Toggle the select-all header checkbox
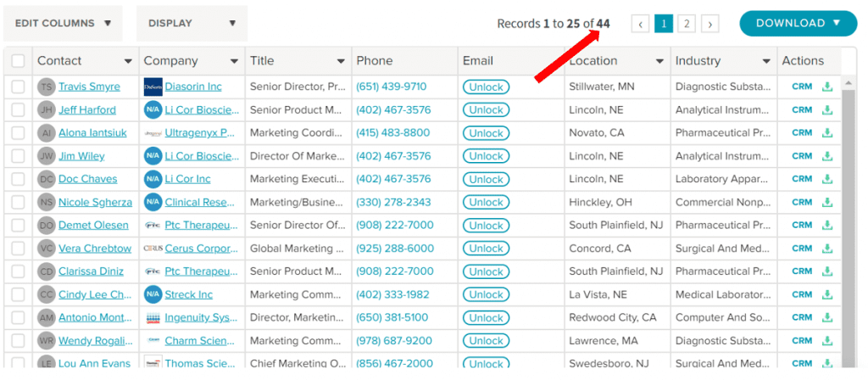 click(x=19, y=61)
